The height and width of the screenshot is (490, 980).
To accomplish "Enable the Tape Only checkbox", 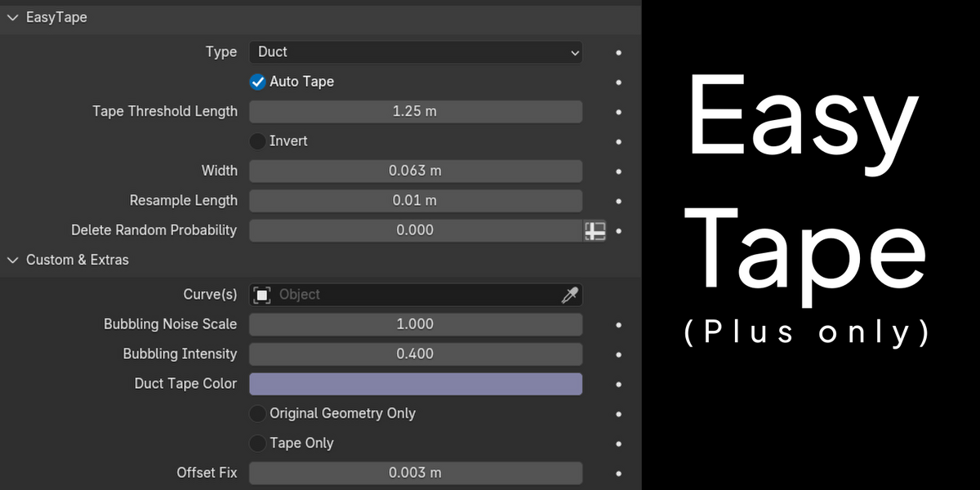I will [258, 443].
